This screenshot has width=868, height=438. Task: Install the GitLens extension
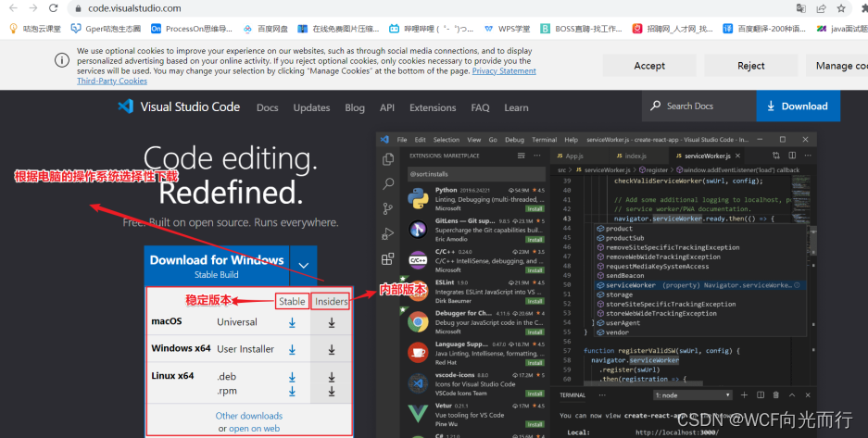[x=535, y=240]
